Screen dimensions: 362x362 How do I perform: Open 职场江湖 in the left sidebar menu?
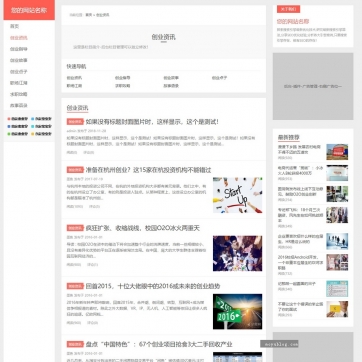pos(19,83)
